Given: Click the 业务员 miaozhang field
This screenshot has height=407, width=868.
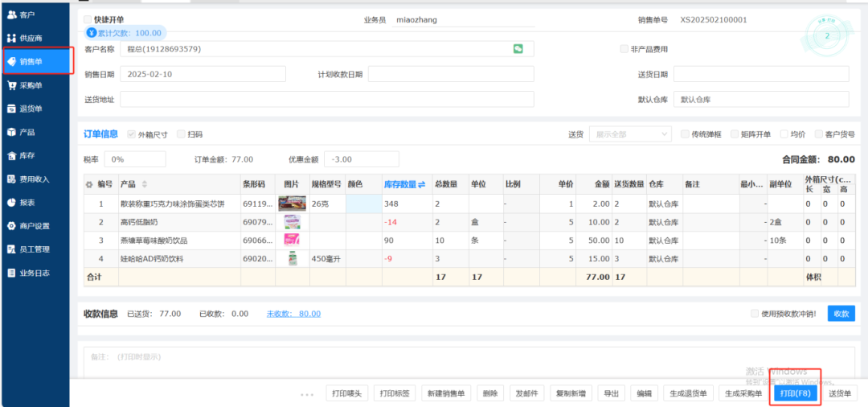Looking at the screenshot, I should click(x=464, y=20).
